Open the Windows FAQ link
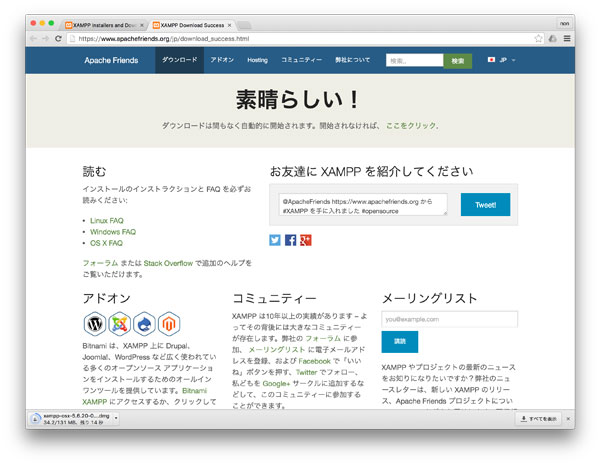The width and height of the screenshot is (600, 465). click(x=113, y=232)
